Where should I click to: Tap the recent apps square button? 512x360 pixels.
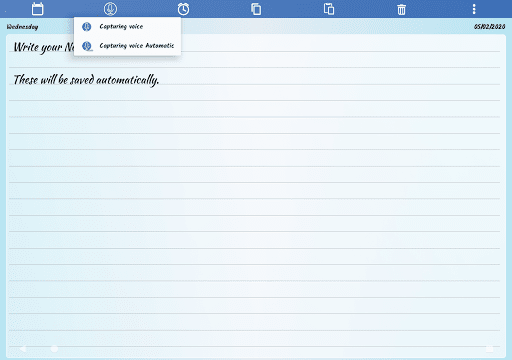click(x=489, y=349)
